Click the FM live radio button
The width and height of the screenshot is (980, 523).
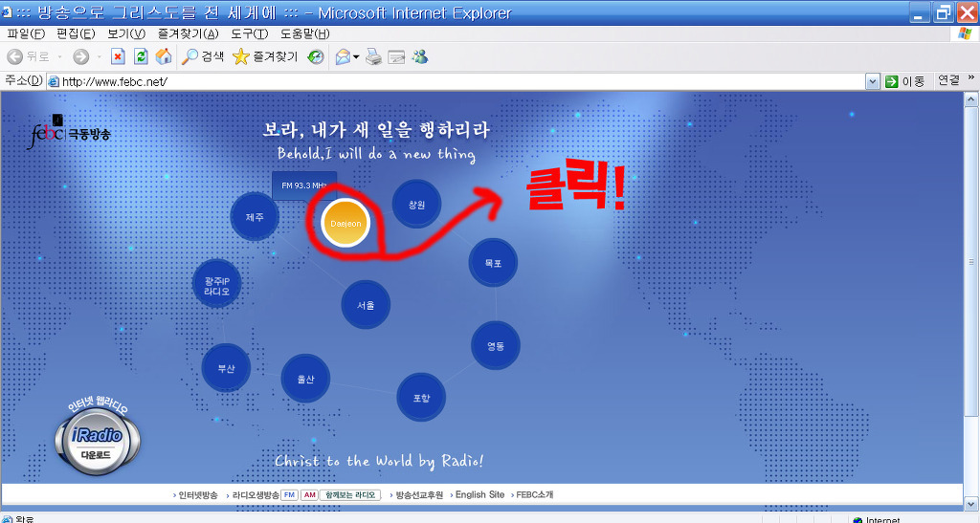click(x=289, y=495)
